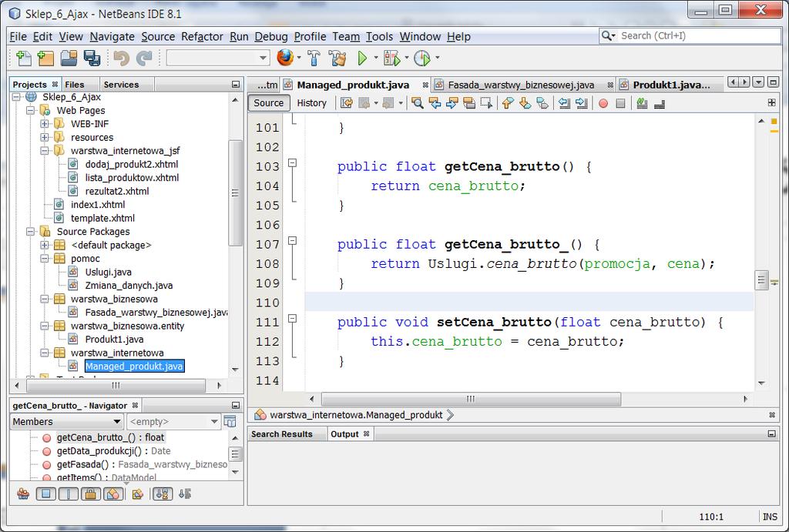Expand the <default package> node

44,245
